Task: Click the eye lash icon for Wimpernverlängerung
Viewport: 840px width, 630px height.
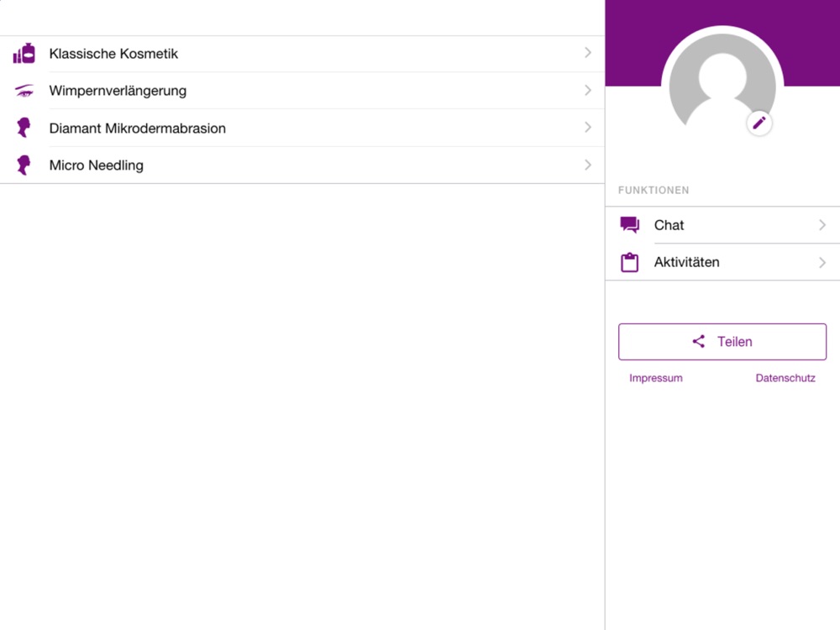Action: click(24, 91)
